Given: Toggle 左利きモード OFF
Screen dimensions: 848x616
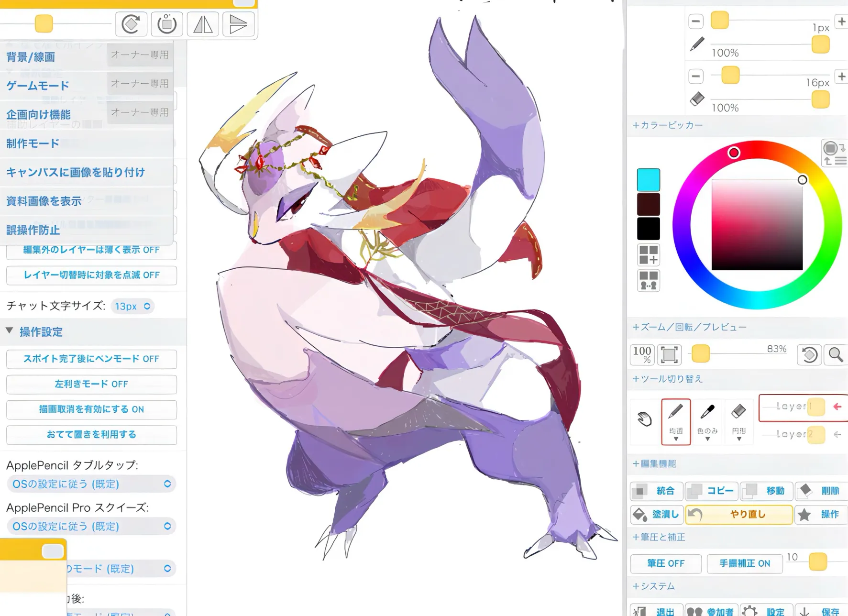Looking at the screenshot, I should (x=91, y=384).
